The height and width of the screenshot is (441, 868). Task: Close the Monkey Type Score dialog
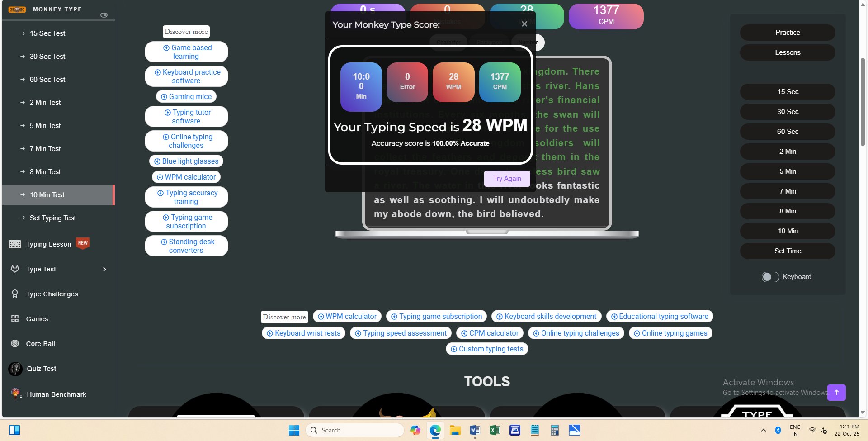pos(524,24)
